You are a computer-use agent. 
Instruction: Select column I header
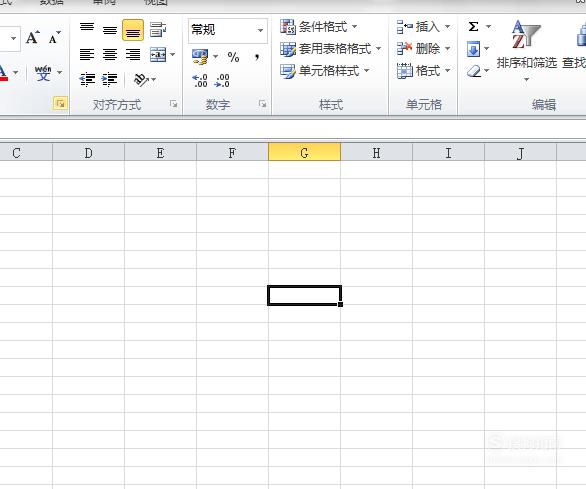(448, 153)
